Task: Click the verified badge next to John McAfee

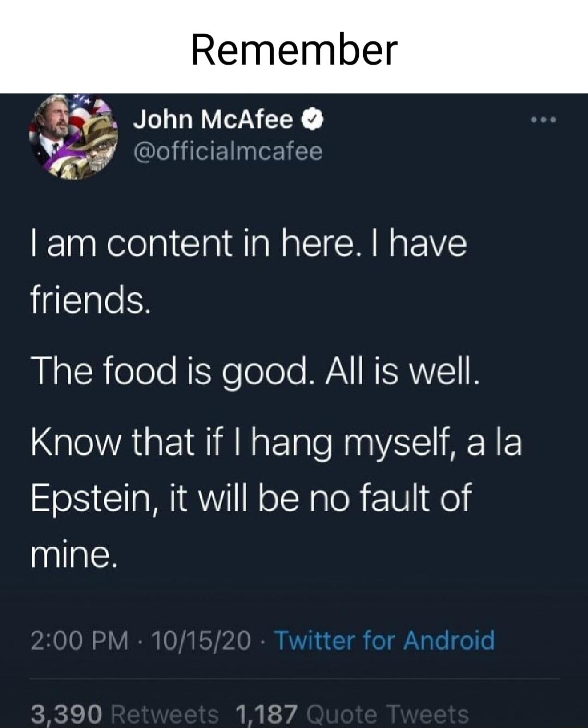Action: point(311,120)
